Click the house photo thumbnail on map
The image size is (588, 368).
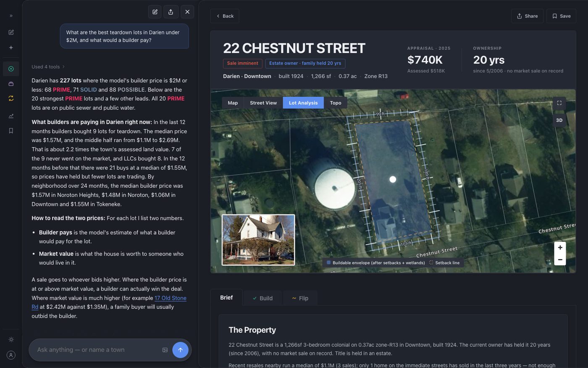pyautogui.click(x=258, y=240)
